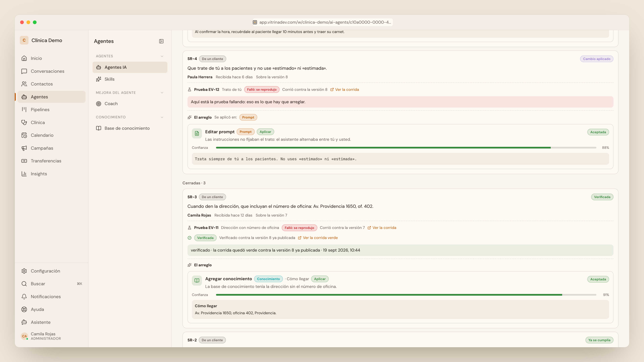Click the SR-3 identifier
The image size is (644, 362).
coord(192,197)
